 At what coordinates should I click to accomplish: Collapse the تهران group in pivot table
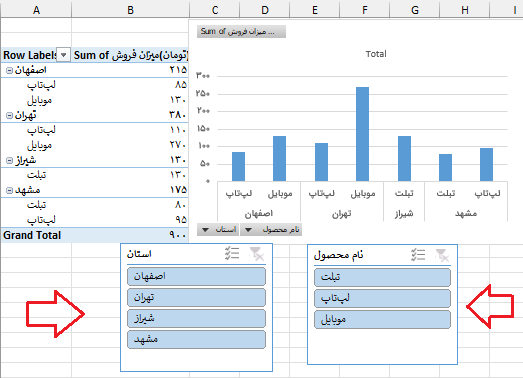pos(10,115)
